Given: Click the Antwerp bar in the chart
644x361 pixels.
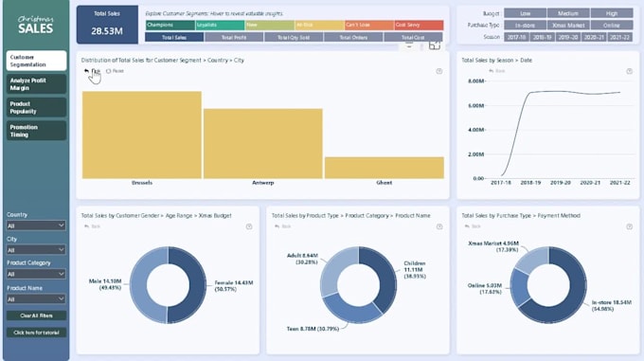Looking at the screenshot, I should (x=263, y=143).
